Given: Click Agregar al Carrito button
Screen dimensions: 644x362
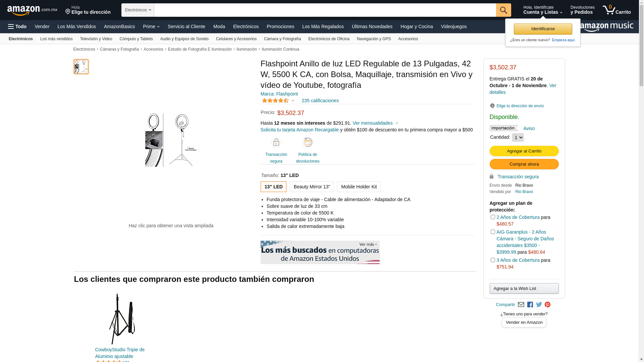Looking at the screenshot, I should point(524,151).
